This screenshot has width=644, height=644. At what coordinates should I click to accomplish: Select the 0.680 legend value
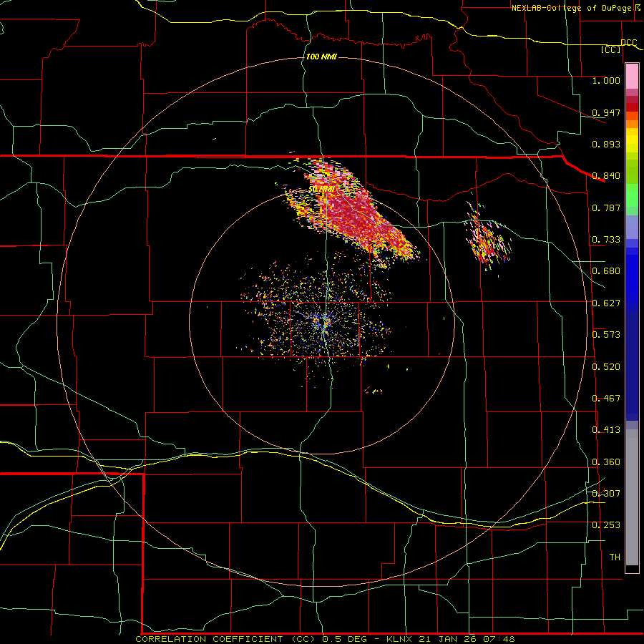click(606, 271)
